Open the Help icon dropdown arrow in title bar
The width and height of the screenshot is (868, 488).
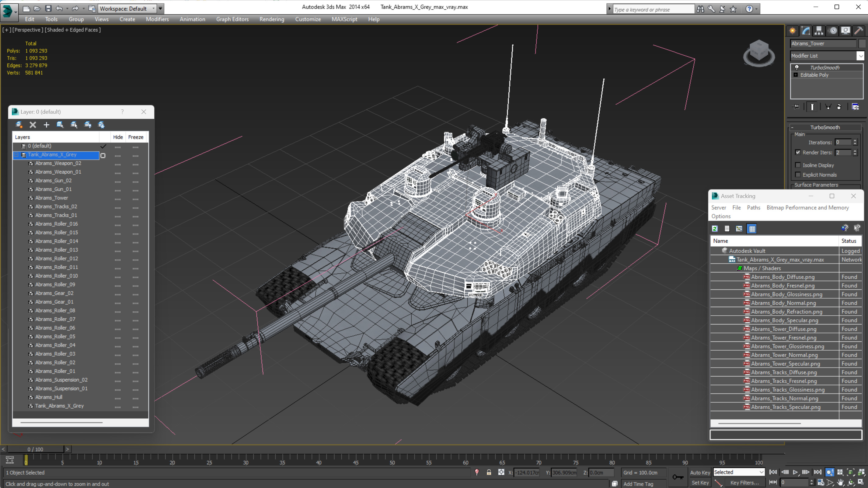(x=756, y=9)
